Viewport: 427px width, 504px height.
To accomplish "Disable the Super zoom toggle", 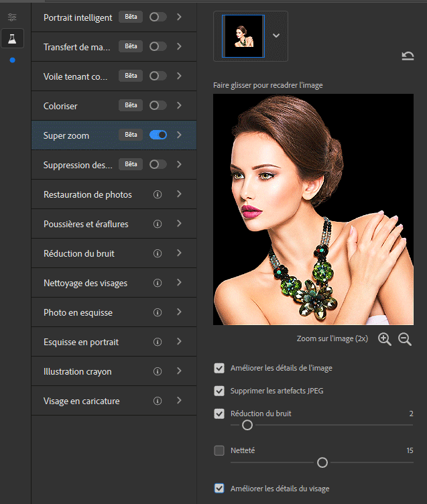I will (x=158, y=135).
